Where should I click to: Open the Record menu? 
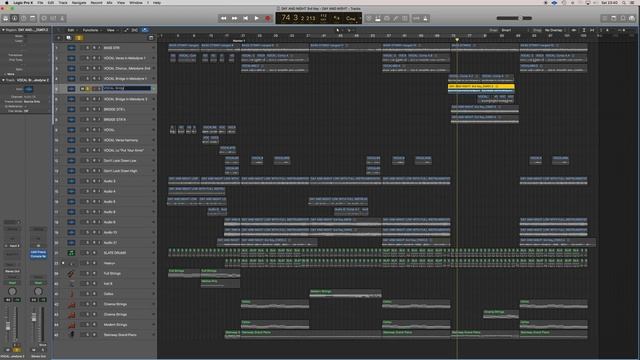coord(96,2)
